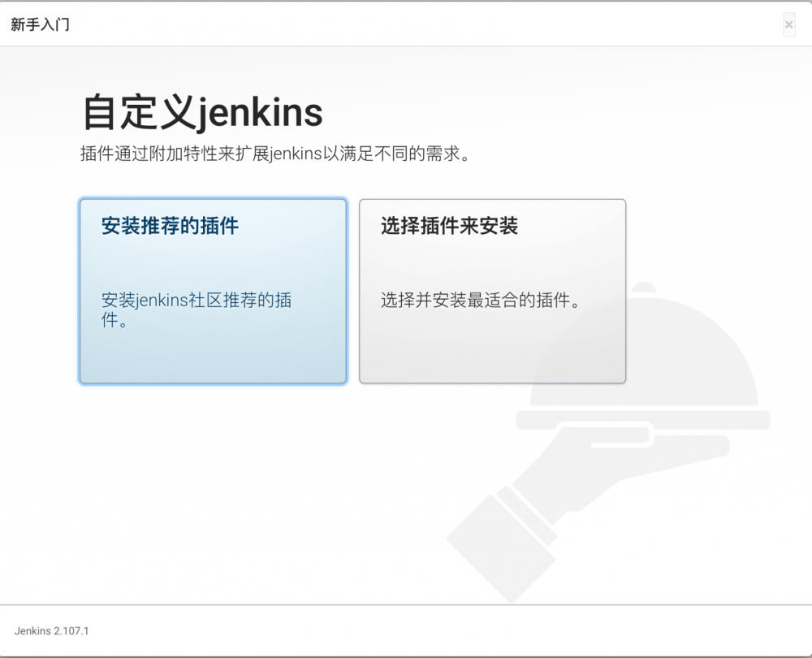Click the 选择插件来安装 heading text
Image resolution: width=812 pixels, height=658 pixels.
[x=448, y=226]
